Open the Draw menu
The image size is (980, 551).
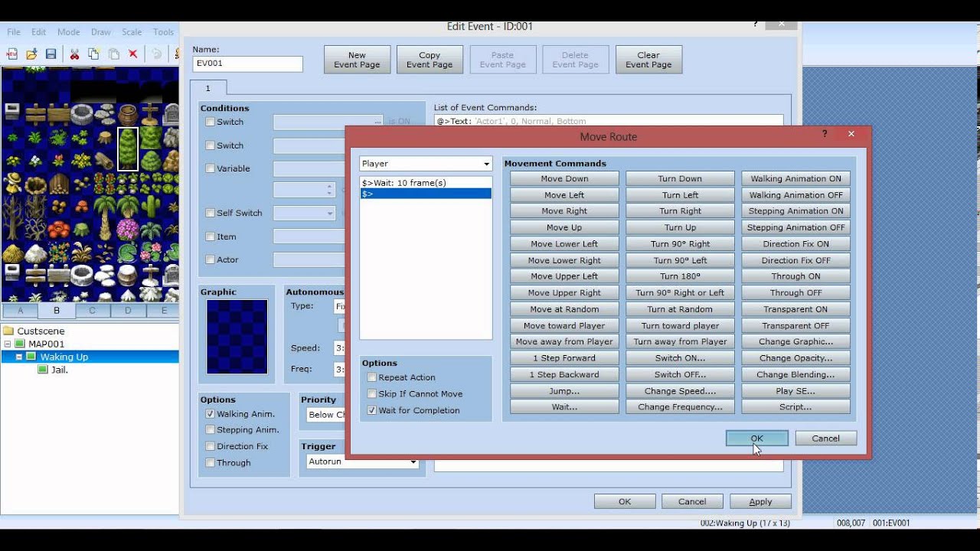(101, 32)
